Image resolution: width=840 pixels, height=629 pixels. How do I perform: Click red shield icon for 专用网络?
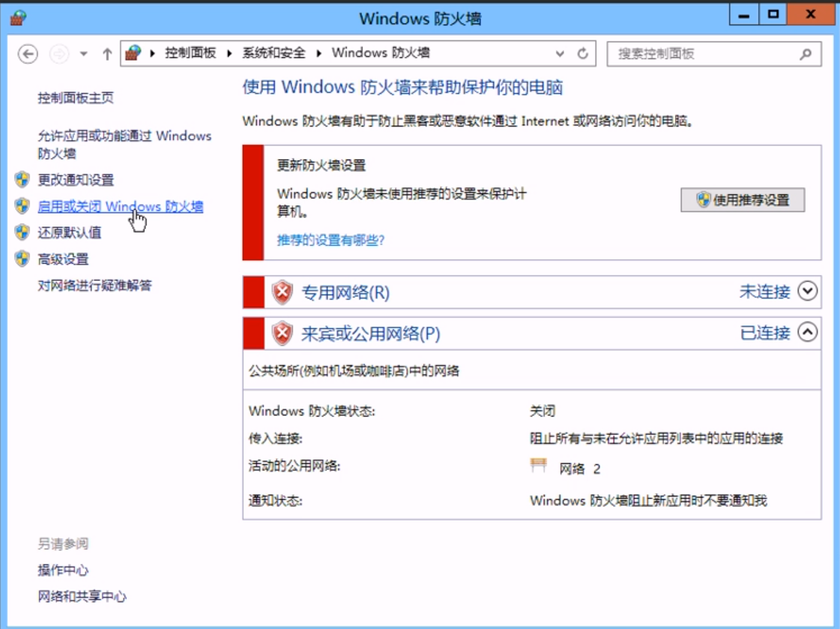(282, 292)
